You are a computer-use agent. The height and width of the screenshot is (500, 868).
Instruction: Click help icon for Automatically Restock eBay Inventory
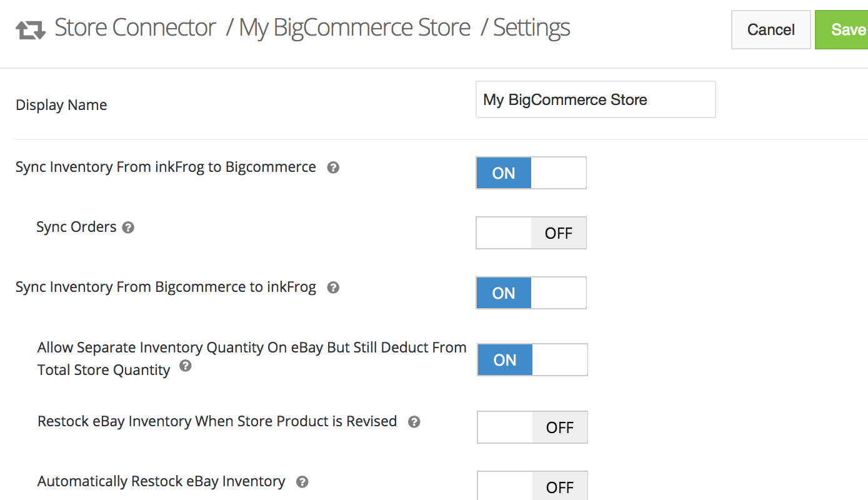[302, 482]
